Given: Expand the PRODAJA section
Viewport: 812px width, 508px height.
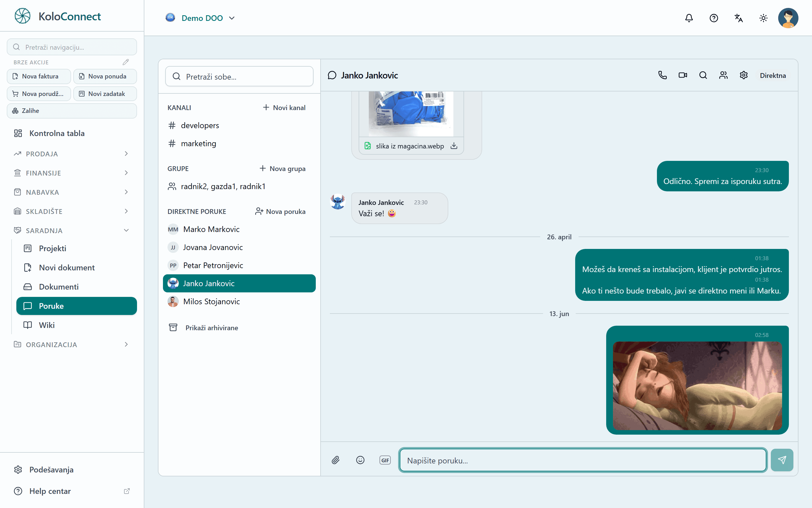Looking at the screenshot, I should tap(72, 154).
